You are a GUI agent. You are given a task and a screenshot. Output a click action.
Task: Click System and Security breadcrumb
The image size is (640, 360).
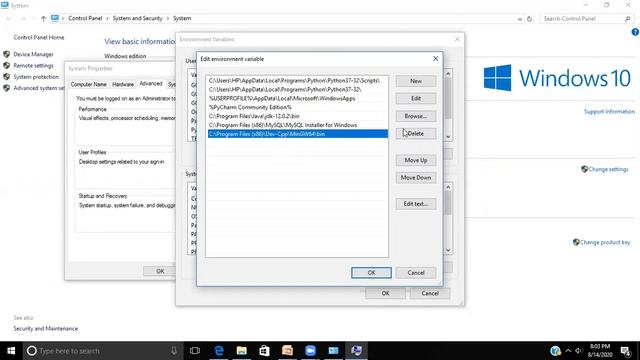coord(138,18)
